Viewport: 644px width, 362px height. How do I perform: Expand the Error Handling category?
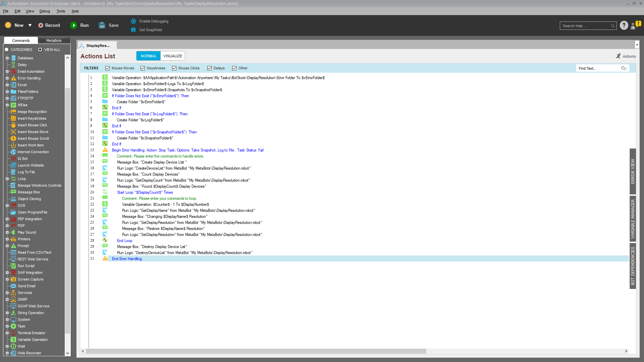(x=7, y=78)
